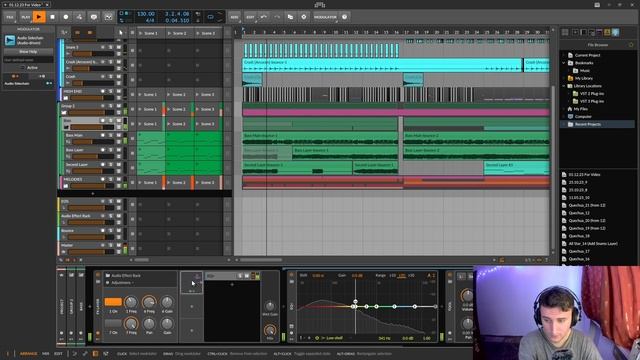Collapse the Library Locations node
The image size is (640, 360).
pyautogui.click(x=564, y=86)
